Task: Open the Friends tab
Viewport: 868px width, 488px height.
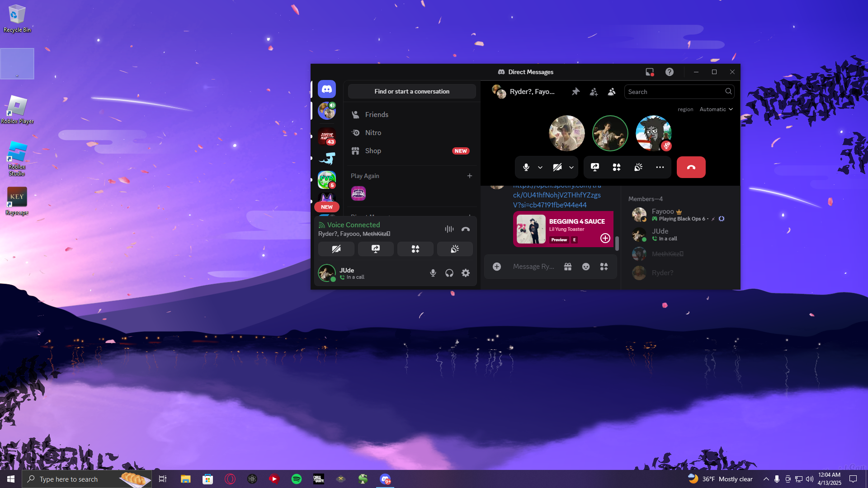Action: (x=412, y=115)
